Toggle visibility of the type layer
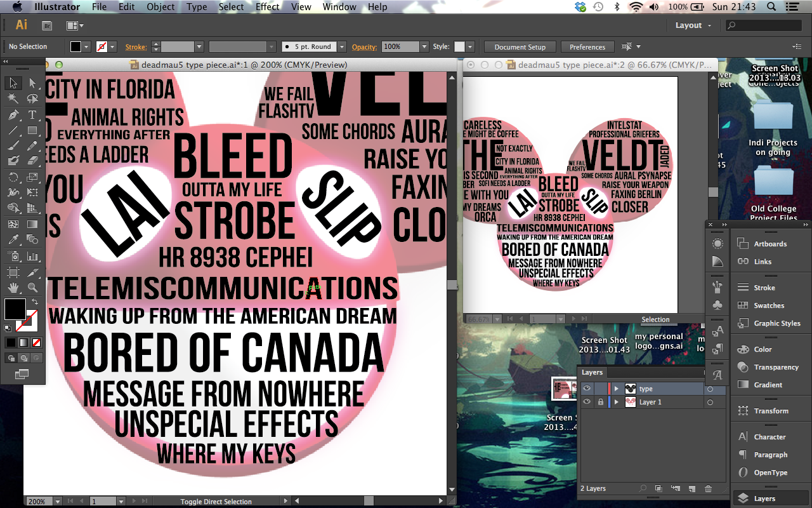The height and width of the screenshot is (508, 812). click(x=587, y=389)
